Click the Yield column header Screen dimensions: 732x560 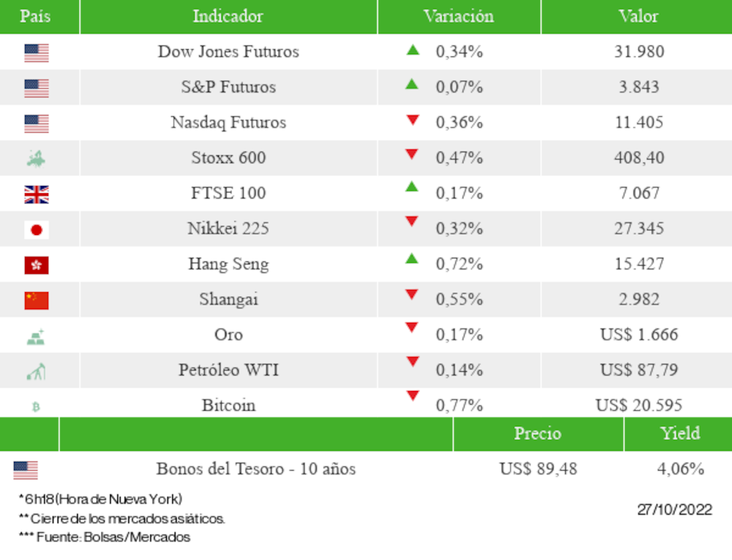click(x=680, y=433)
